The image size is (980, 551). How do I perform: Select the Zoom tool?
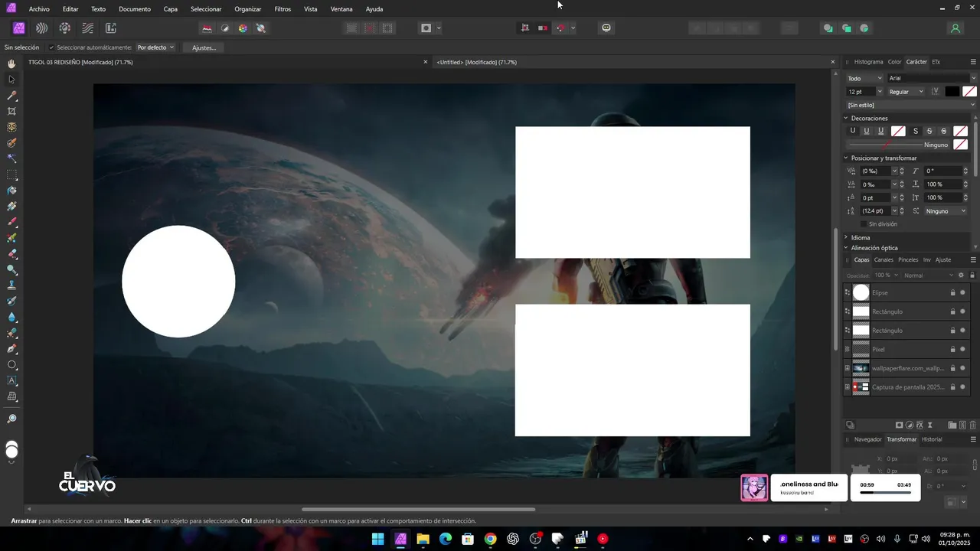(11, 419)
